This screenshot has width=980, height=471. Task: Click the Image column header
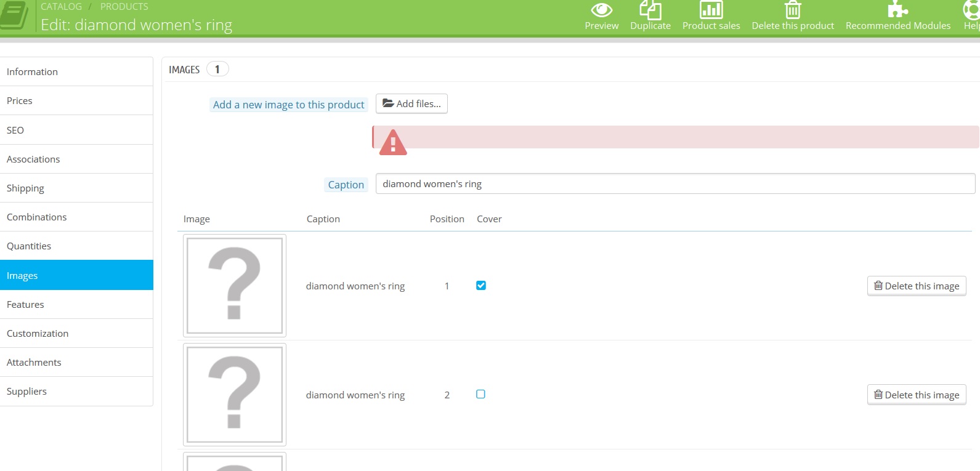(x=196, y=219)
